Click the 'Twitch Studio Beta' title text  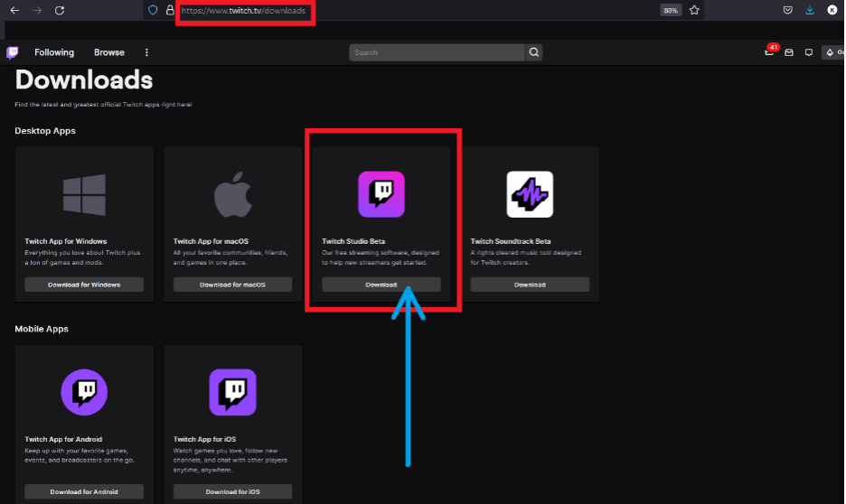click(353, 241)
